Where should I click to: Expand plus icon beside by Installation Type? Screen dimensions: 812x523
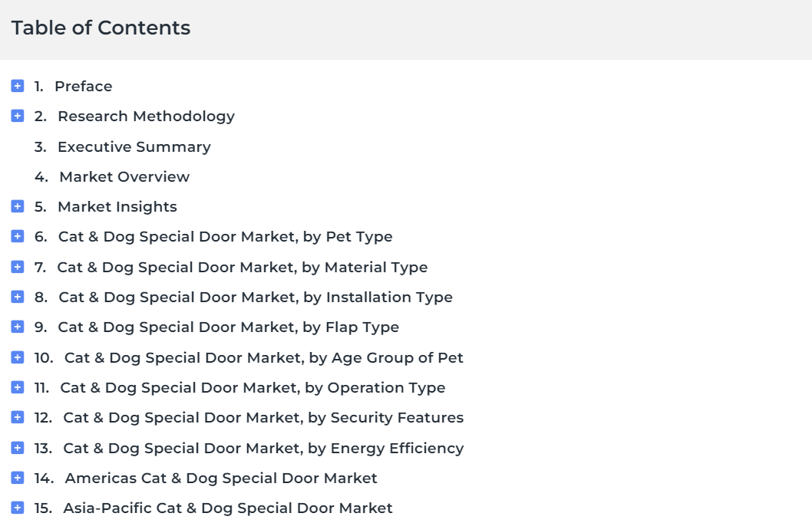(18, 297)
